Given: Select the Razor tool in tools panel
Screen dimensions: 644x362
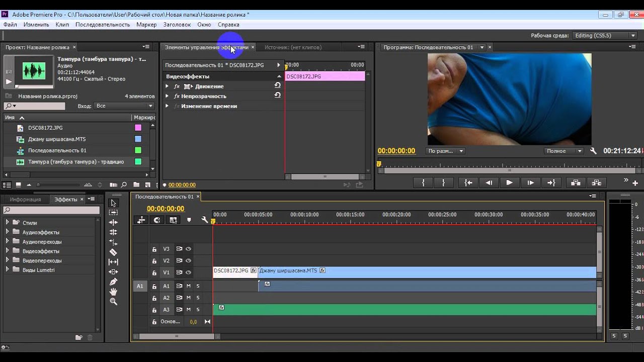Looking at the screenshot, I should click(113, 252).
